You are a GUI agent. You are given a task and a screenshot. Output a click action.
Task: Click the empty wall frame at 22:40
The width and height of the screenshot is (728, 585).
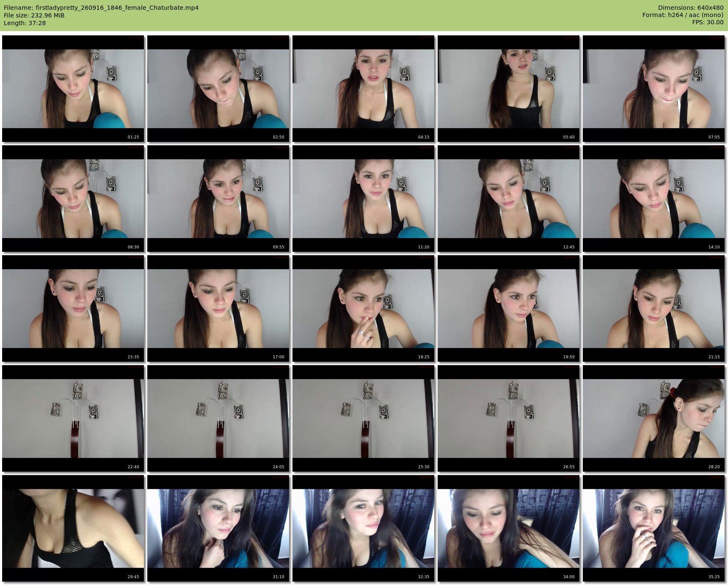(x=73, y=418)
